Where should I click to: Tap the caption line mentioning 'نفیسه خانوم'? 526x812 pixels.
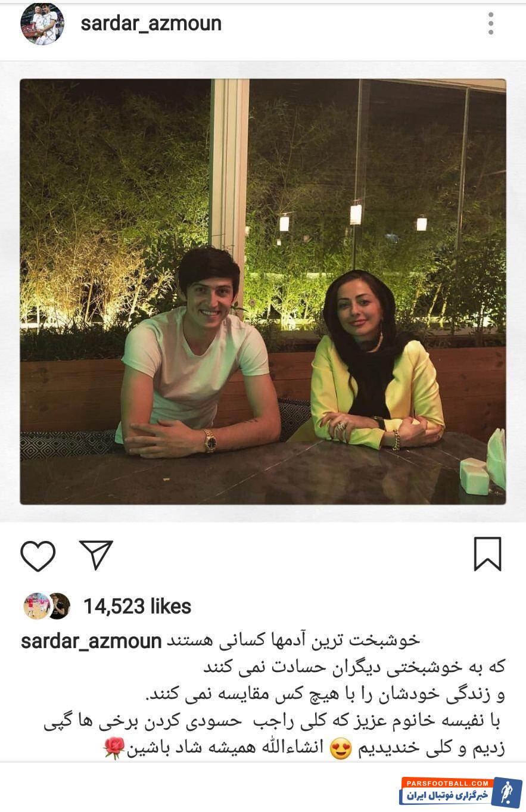[x=273, y=722]
